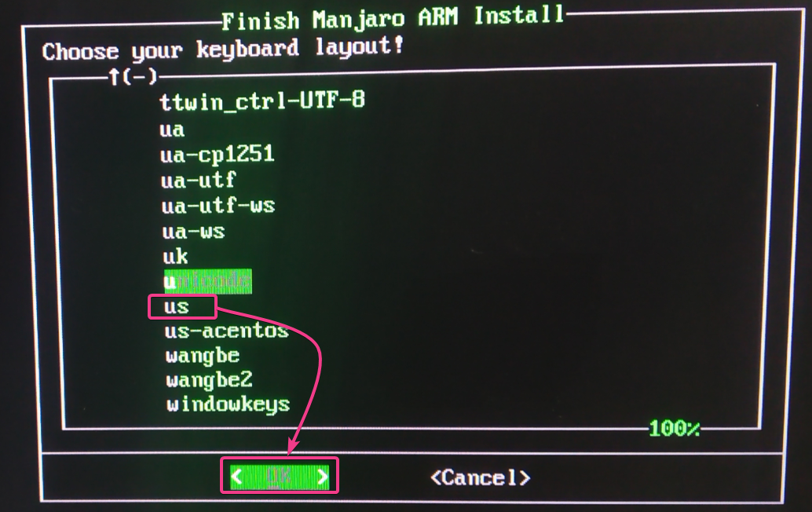Viewport: 812px width, 512px height.
Task: Pick the wangbe2 layout entry
Action: tap(209, 381)
